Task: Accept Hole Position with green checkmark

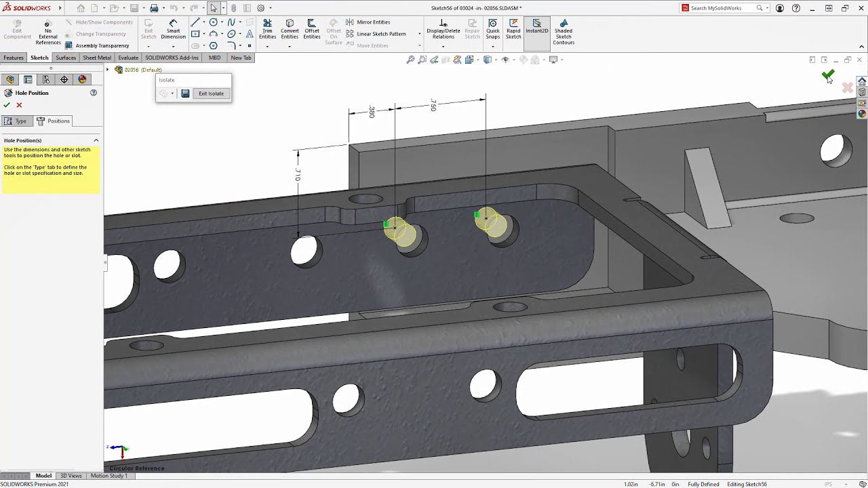Action: click(7, 105)
